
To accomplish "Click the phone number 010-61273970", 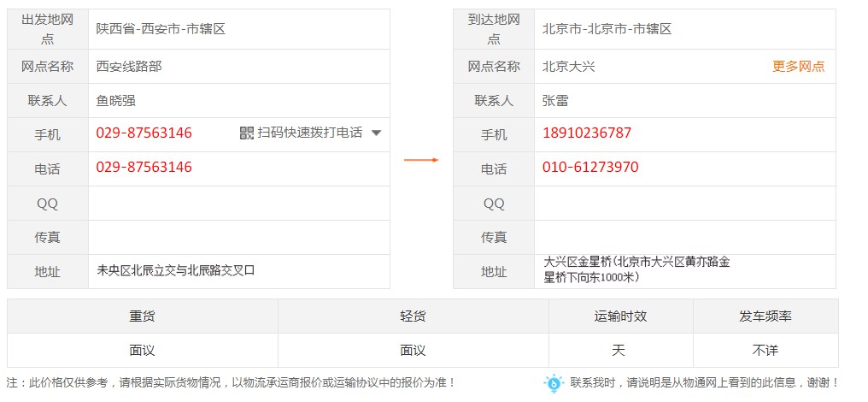I will [590, 168].
